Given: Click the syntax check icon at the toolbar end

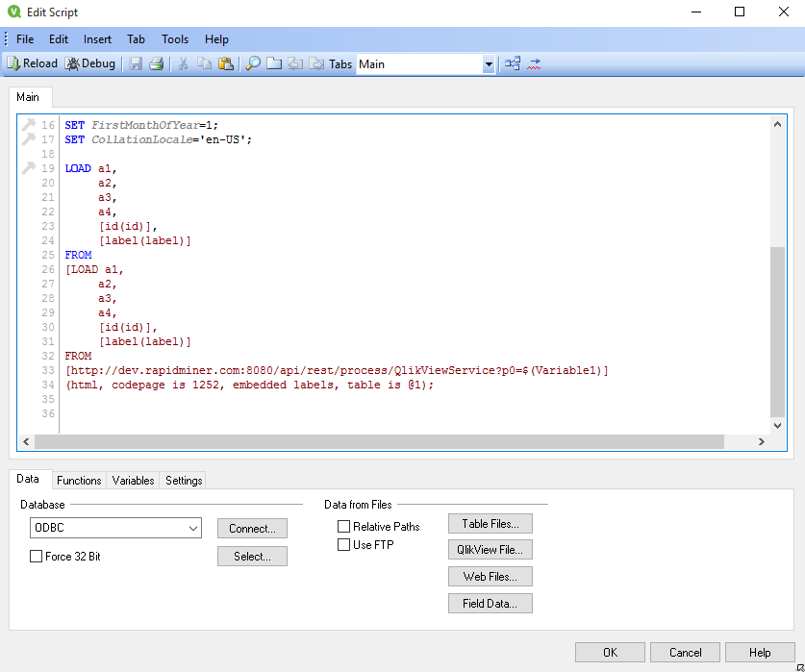Looking at the screenshot, I should point(535,63).
